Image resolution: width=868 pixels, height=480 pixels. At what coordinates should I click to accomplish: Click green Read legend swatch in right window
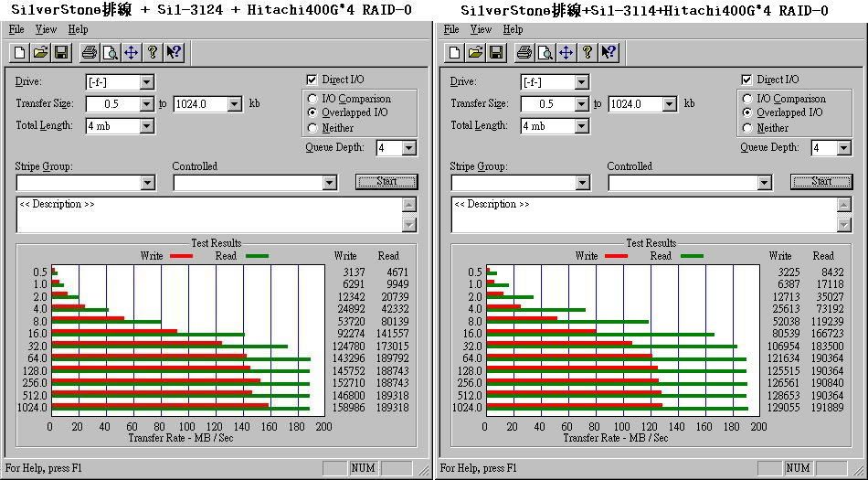[x=692, y=256]
